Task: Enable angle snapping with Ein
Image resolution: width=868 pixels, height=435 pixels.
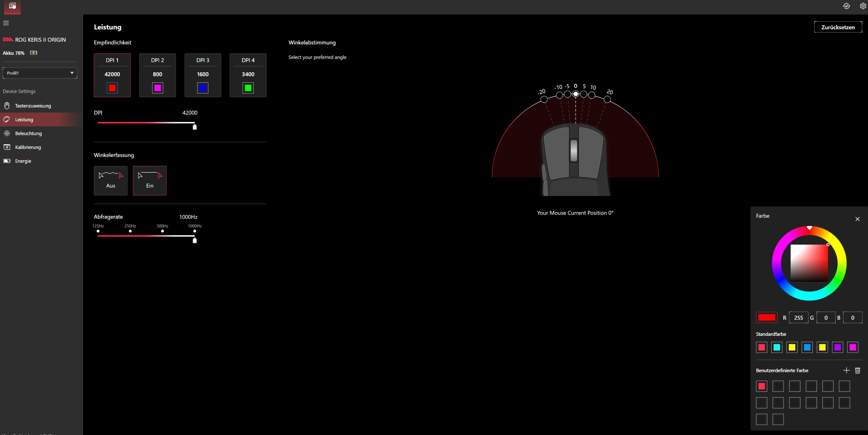Action: coord(150,180)
